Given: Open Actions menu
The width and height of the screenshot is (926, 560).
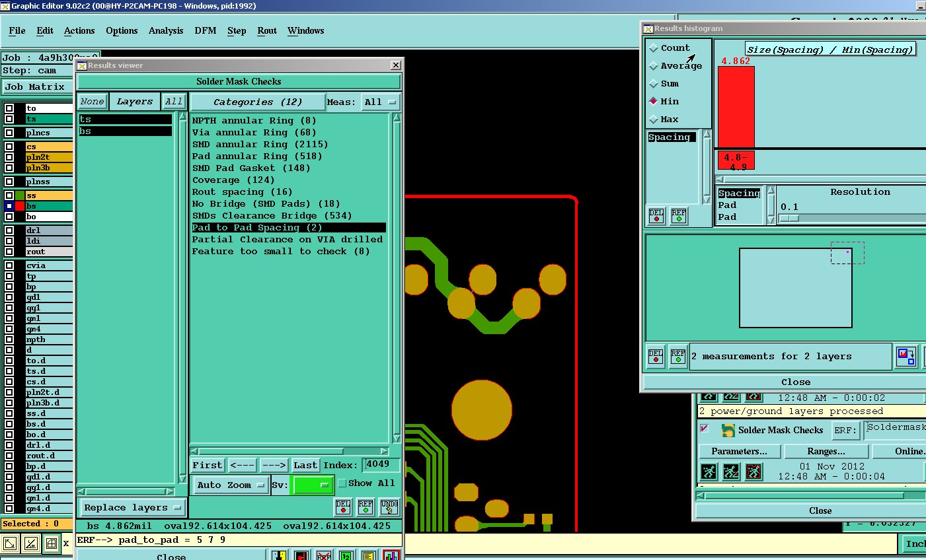Looking at the screenshot, I should (79, 31).
